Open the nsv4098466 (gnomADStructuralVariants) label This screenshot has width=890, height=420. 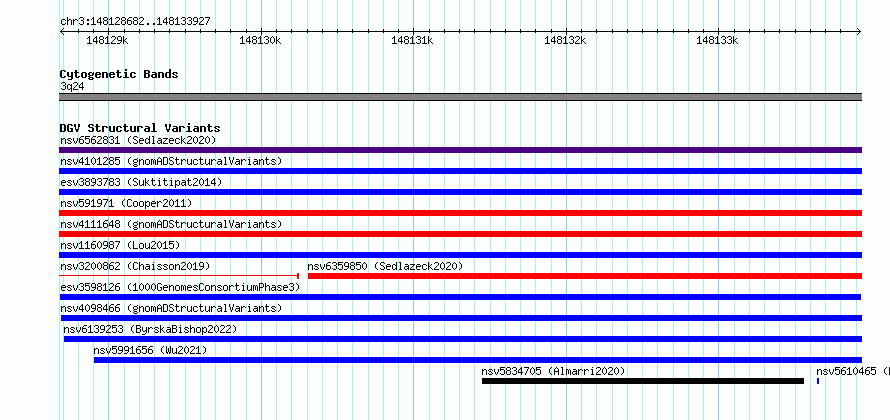(171, 308)
